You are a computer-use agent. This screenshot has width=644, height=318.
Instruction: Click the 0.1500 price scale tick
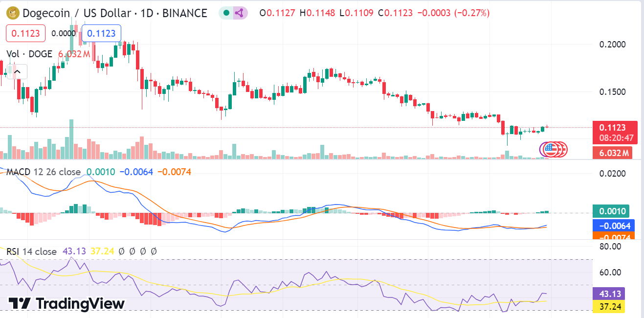click(612, 92)
